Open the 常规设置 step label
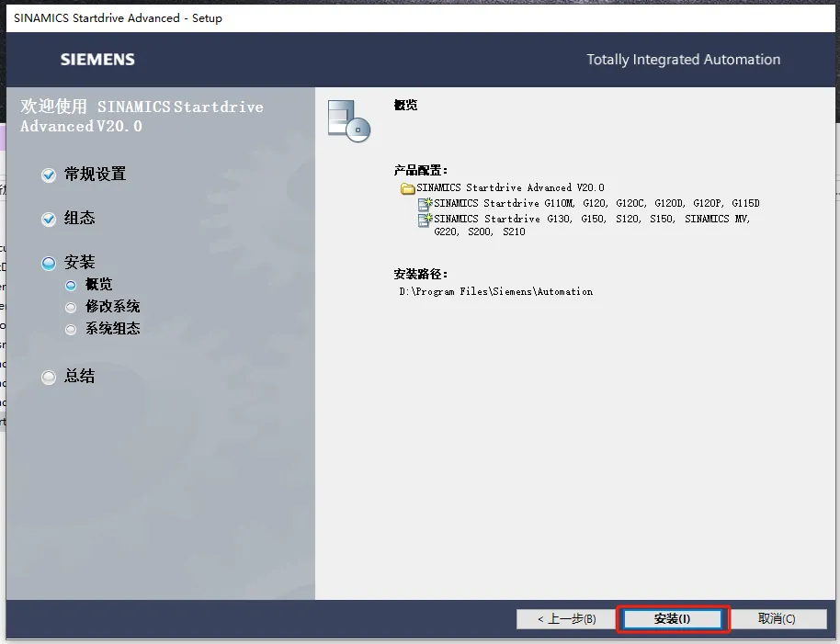 pyautogui.click(x=96, y=174)
